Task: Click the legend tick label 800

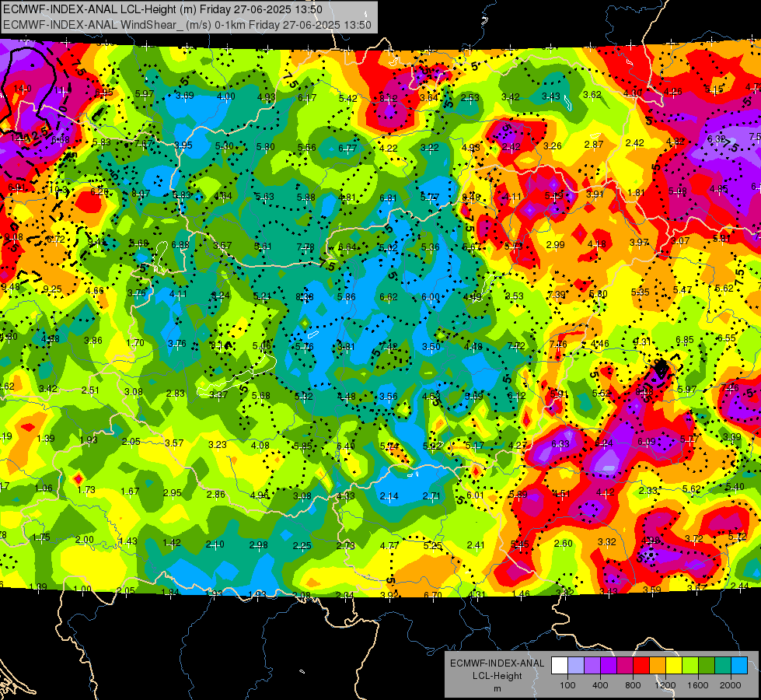Action: 633,685
